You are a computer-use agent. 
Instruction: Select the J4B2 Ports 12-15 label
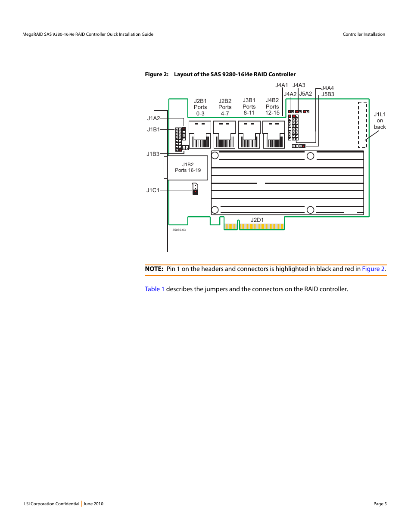tap(272, 106)
